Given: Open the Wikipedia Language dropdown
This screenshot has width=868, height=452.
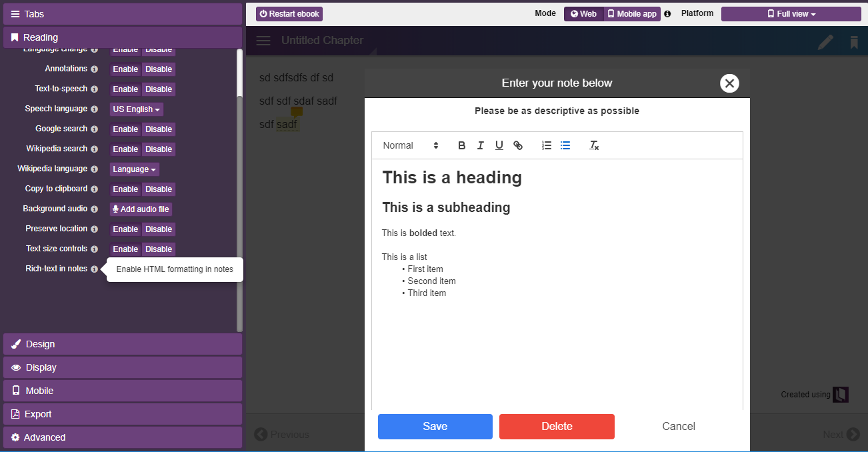Looking at the screenshot, I should 134,169.
